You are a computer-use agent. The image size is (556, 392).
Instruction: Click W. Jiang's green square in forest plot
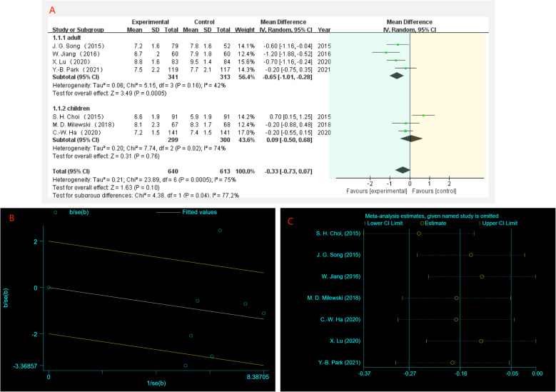click(x=385, y=53)
